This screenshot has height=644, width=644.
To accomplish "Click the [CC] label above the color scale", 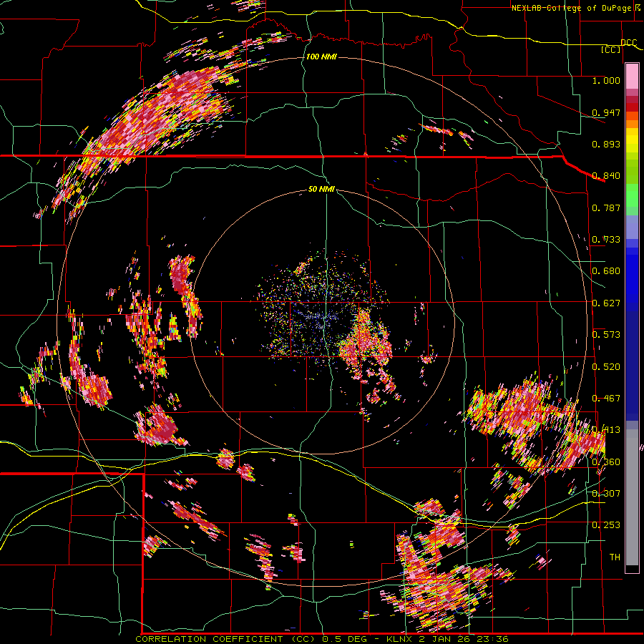I will [611, 50].
